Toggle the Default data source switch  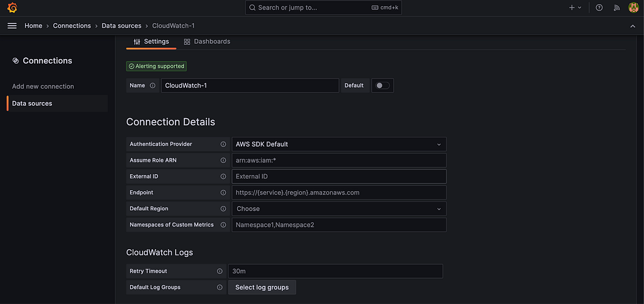382,86
